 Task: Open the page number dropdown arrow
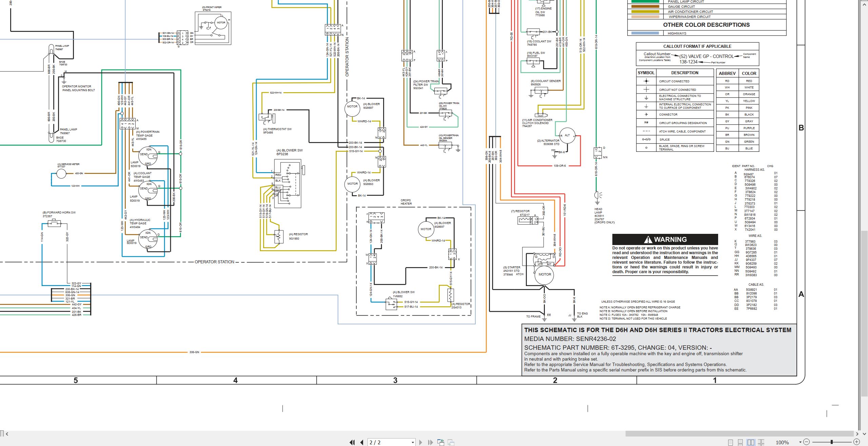(x=413, y=442)
